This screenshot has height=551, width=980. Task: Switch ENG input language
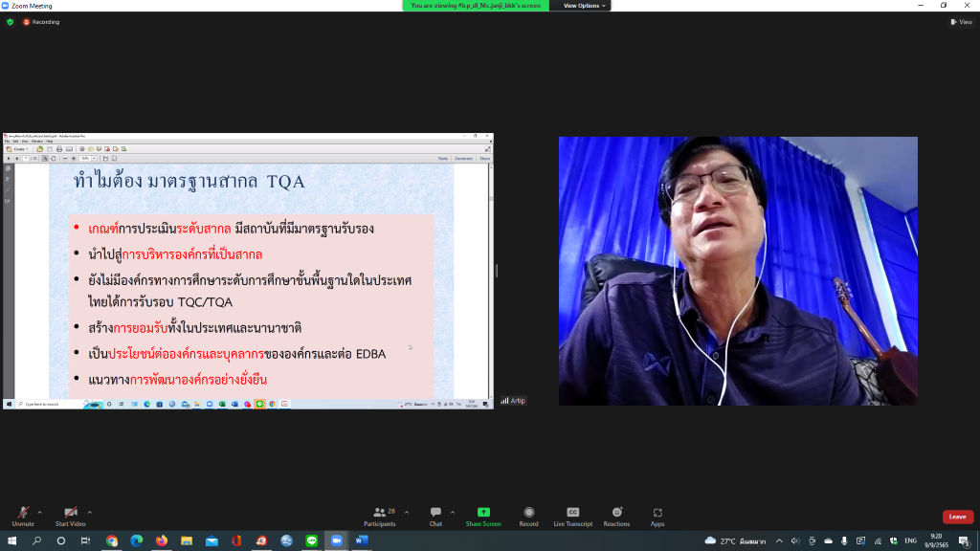pyautogui.click(x=911, y=541)
